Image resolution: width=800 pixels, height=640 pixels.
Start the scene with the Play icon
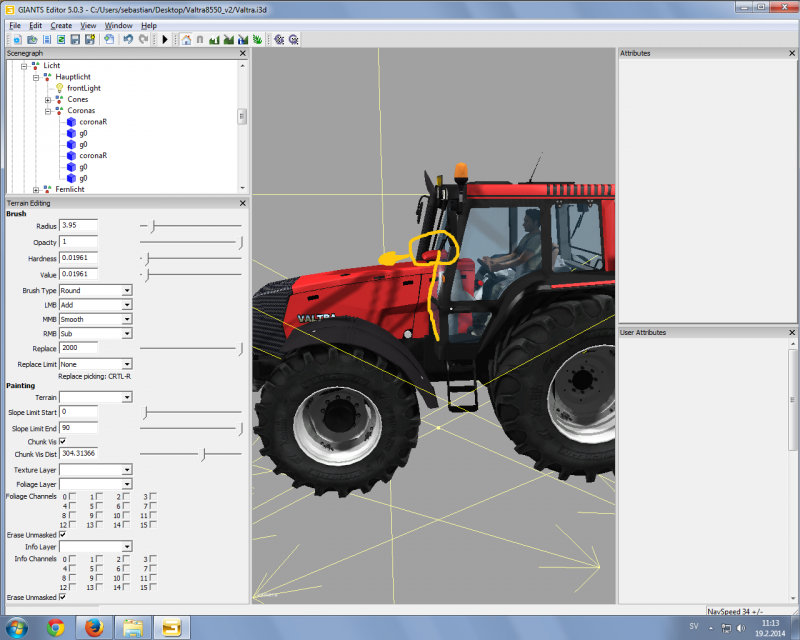[x=165, y=39]
